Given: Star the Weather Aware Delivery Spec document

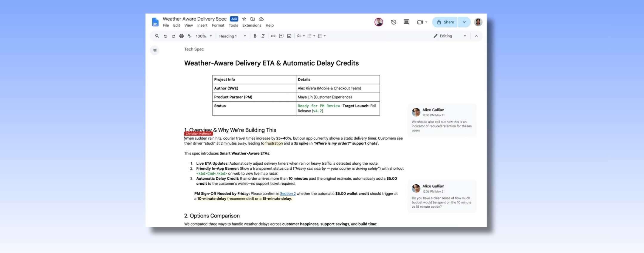Looking at the screenshot, I should point(244,19).
